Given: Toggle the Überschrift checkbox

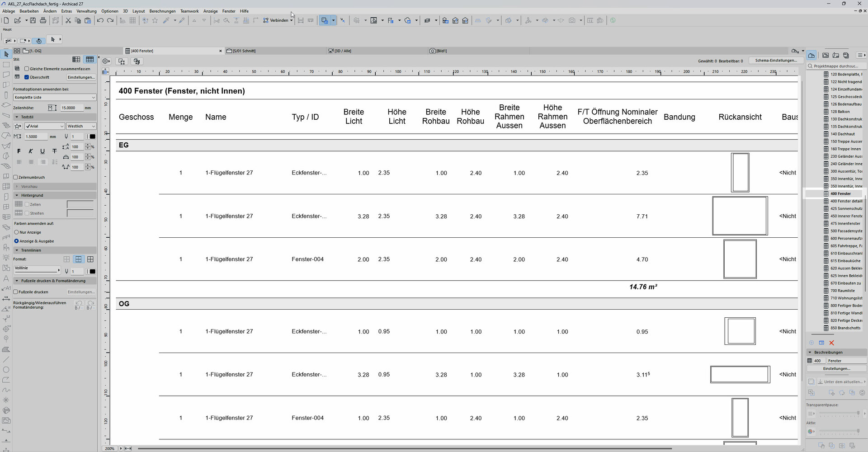Looking at the screenshot, I should [26, 77].
